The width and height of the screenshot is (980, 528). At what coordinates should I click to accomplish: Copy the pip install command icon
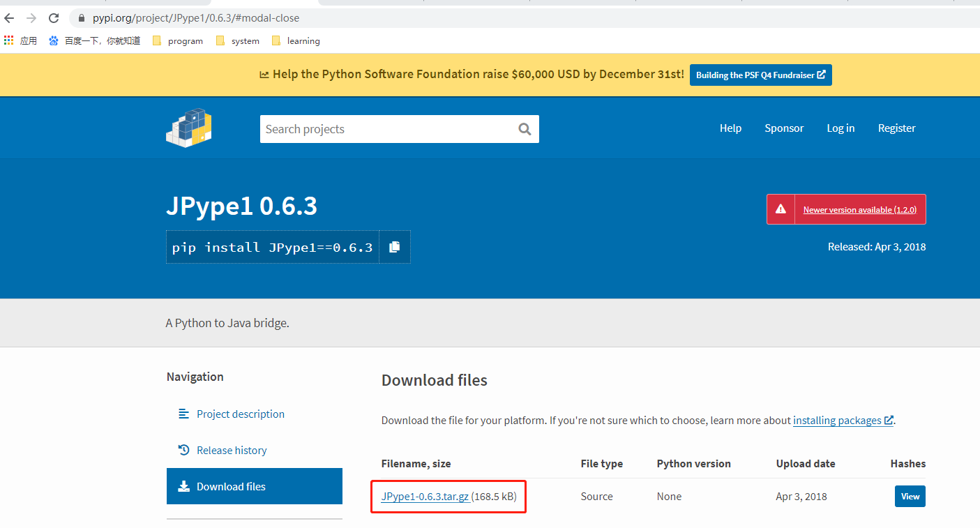pos(395,247)
